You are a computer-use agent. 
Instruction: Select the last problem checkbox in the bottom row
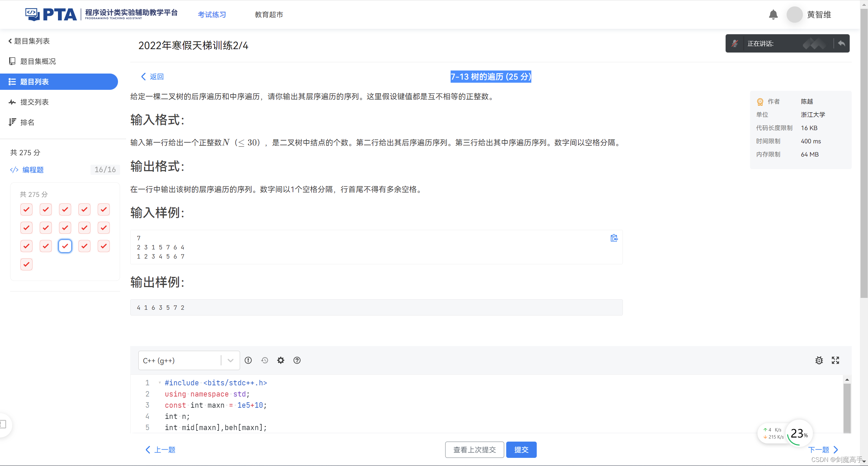point(26,264)
